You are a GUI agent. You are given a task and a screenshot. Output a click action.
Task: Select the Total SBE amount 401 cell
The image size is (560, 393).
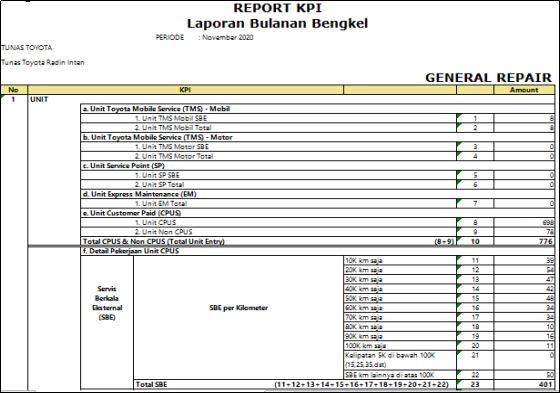[x=524, y=384]
